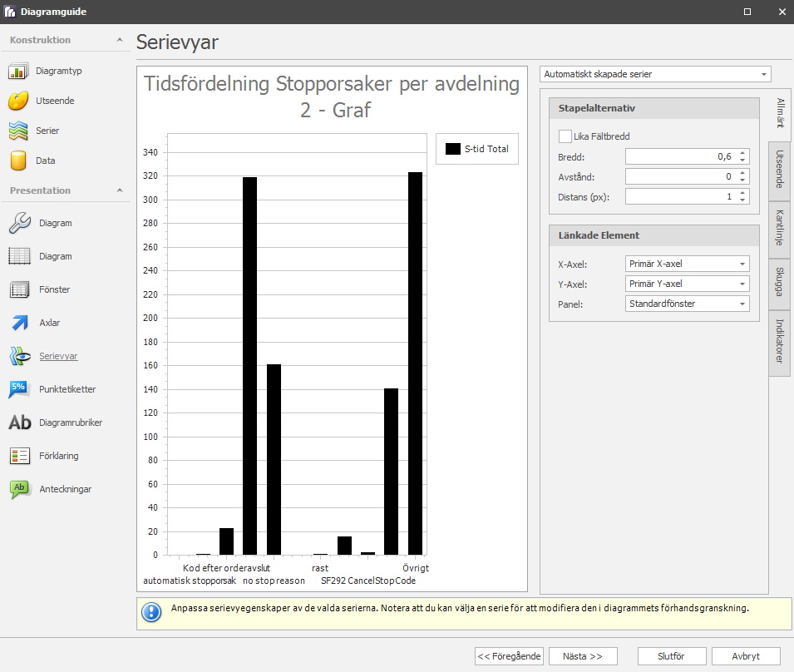Open the Serier layers icon
794x672 pixels.
(17, 131)
